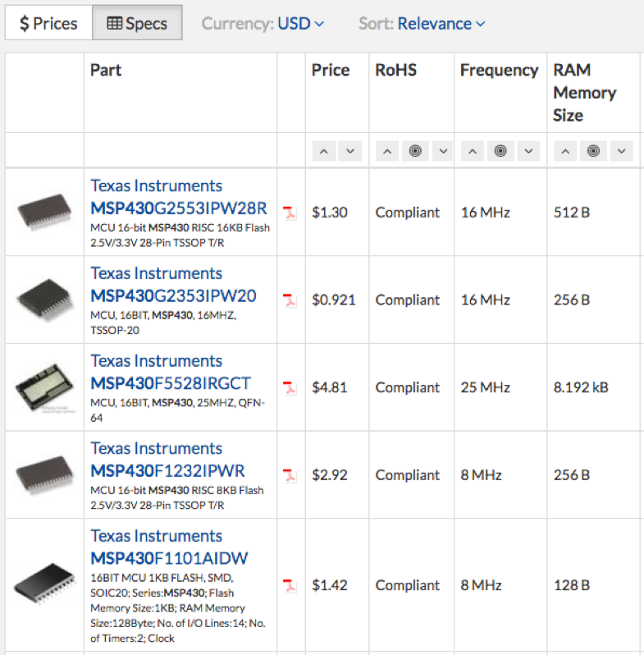Open the MSP430F5528IRGCT part link
This screenshot has width=644, height=655.
click(x=171, y=383)
